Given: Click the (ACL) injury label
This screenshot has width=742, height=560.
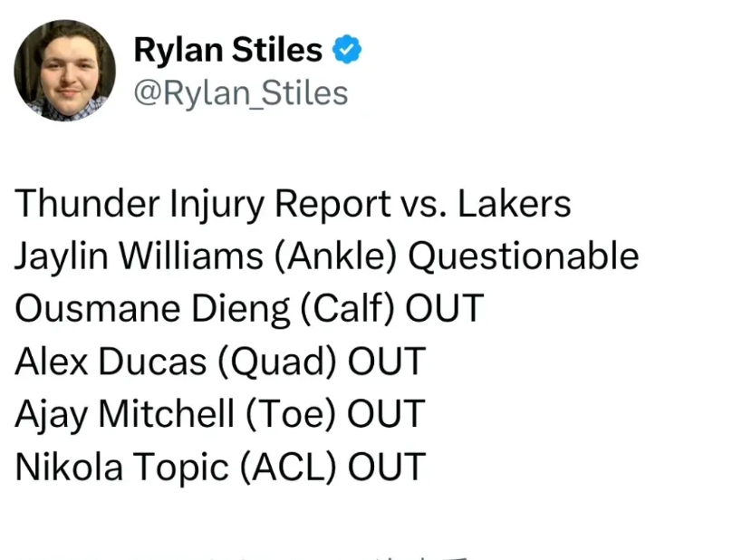Looking at the screenshot, I should 288,468.
